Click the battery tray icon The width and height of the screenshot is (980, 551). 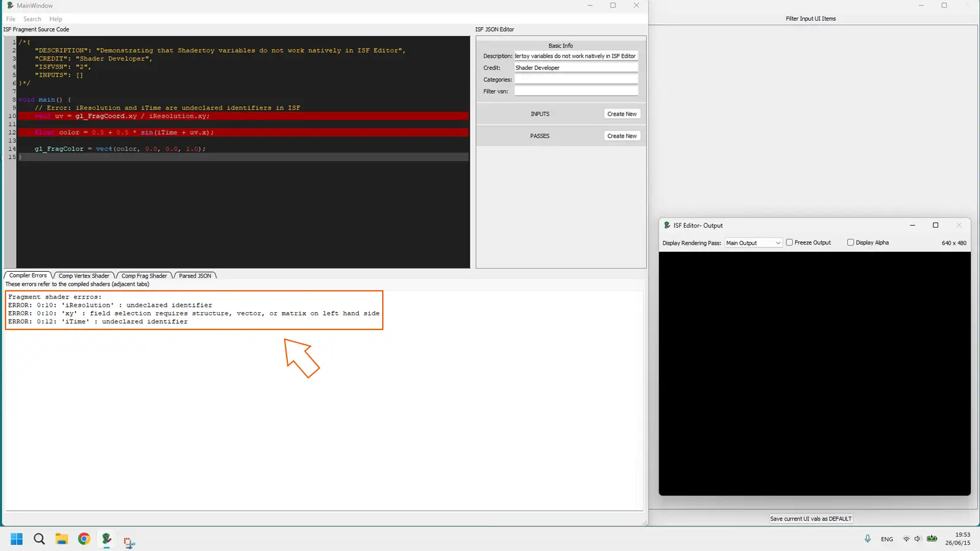click(x=932, y=539)
